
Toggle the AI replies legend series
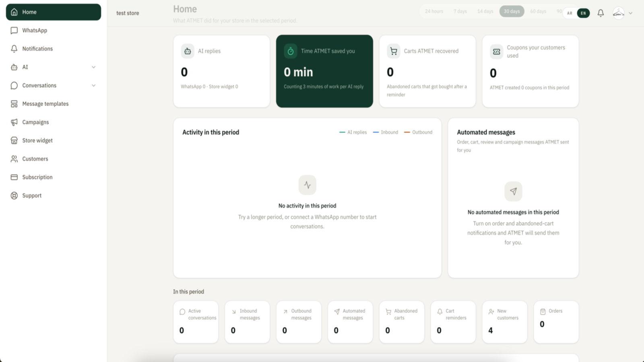[x=353, y=132]
